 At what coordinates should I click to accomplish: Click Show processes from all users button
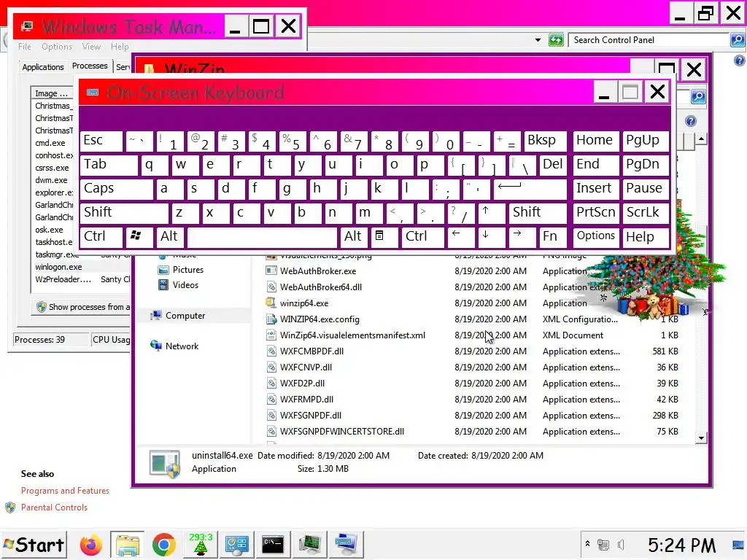click(82, 307)
